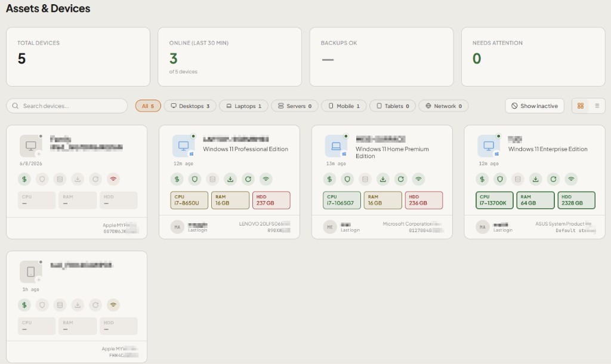Click the download updates icon on Windows 11 Professional card
Image resolution: width=611 pixels, height=364 pixels.
coord(230,179)
